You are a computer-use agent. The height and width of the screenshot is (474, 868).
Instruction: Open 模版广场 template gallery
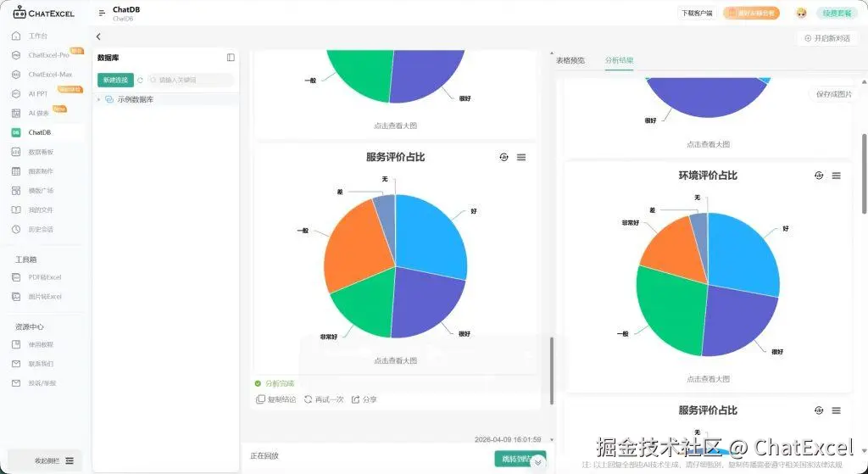pyautogui.click(x=41, y=191)
